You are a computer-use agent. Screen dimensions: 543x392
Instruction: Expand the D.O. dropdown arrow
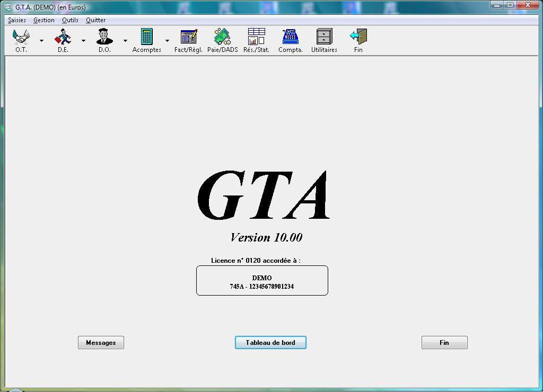tap(125, 41)
